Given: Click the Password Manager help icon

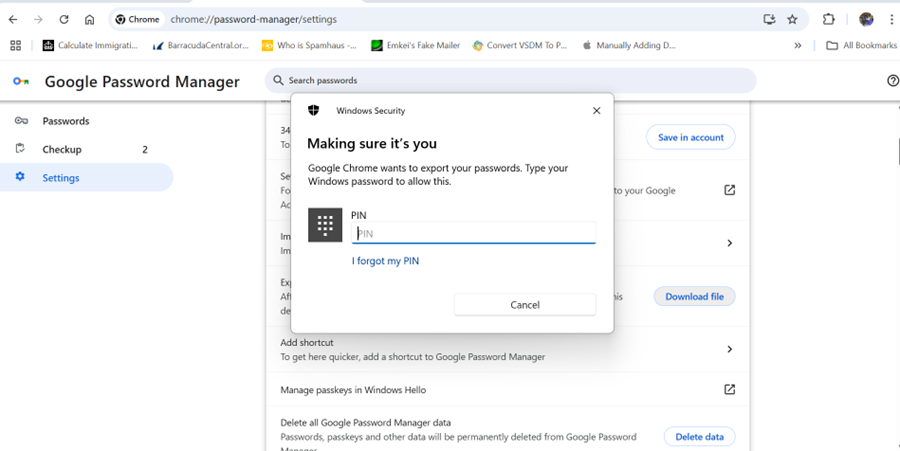Looking at the screenshot, I should pos(892,81).
